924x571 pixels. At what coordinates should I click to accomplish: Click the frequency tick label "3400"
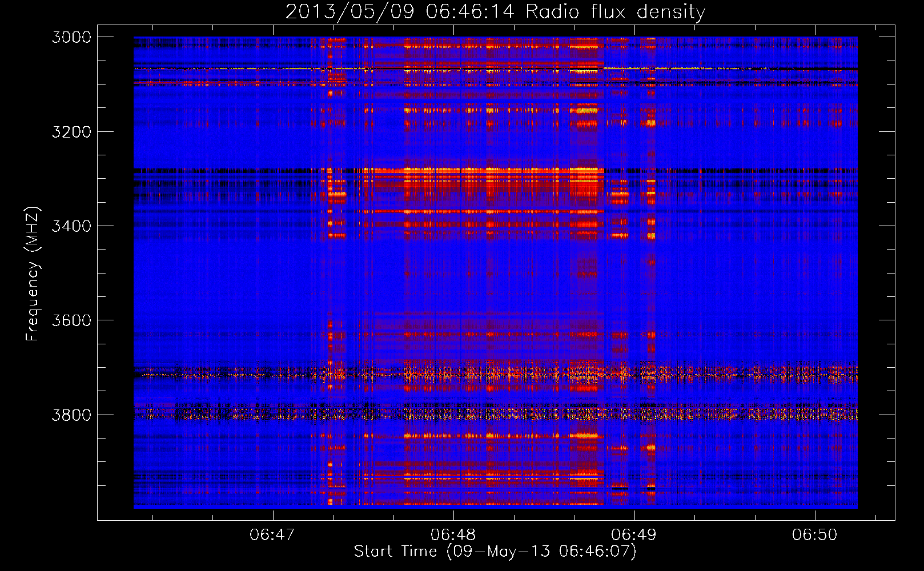point(71,226)
